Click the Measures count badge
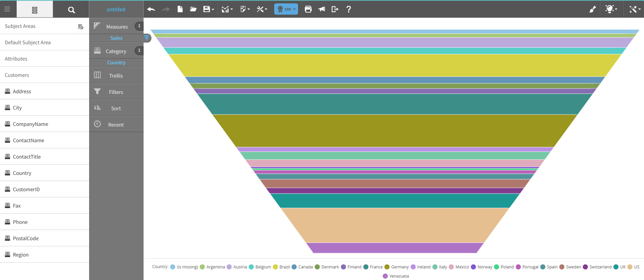This screenshot has height=280, width=644. click(x=139, y=26)
